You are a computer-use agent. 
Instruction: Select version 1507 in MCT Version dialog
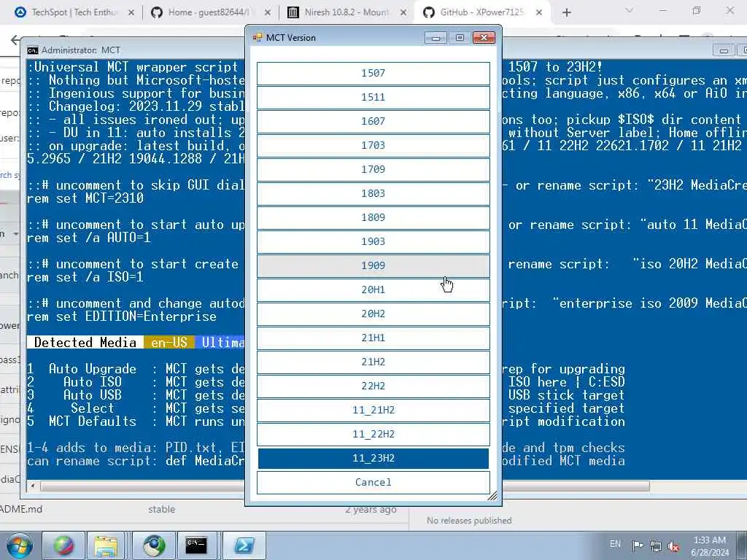pos(373,74)
